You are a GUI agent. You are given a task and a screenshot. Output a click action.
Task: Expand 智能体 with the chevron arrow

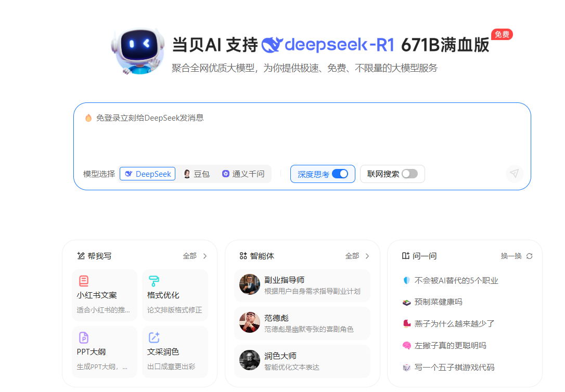point(367,256)
